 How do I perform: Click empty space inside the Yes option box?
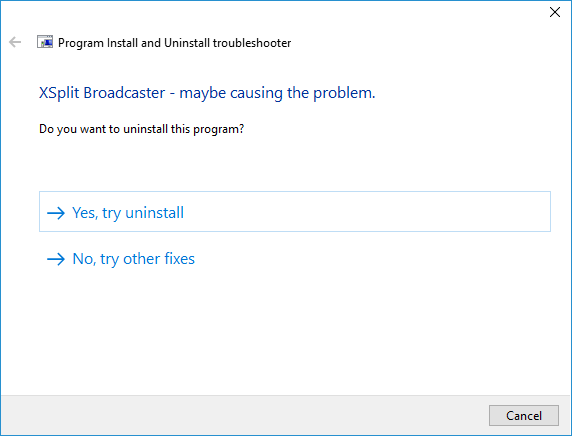365,212
